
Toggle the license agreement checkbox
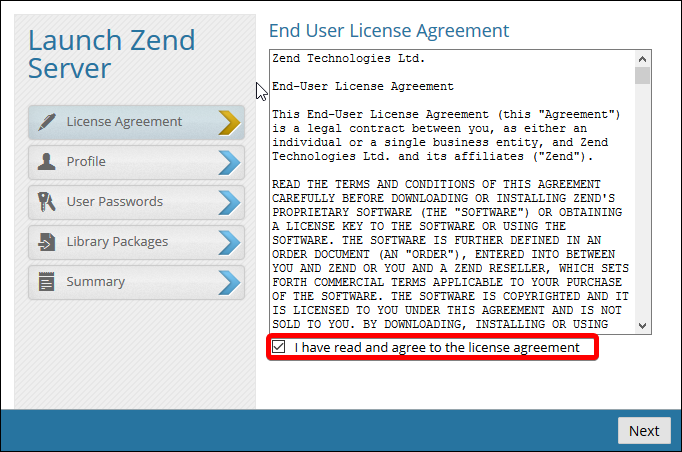pyautogui.click(x=279, y=347)
